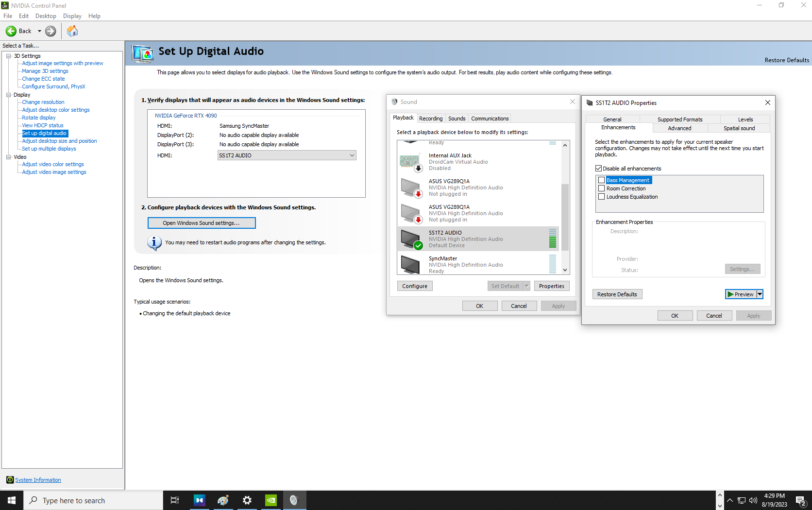
Task: Collapse the Video tree node
Action: click(x=8, y=157)
